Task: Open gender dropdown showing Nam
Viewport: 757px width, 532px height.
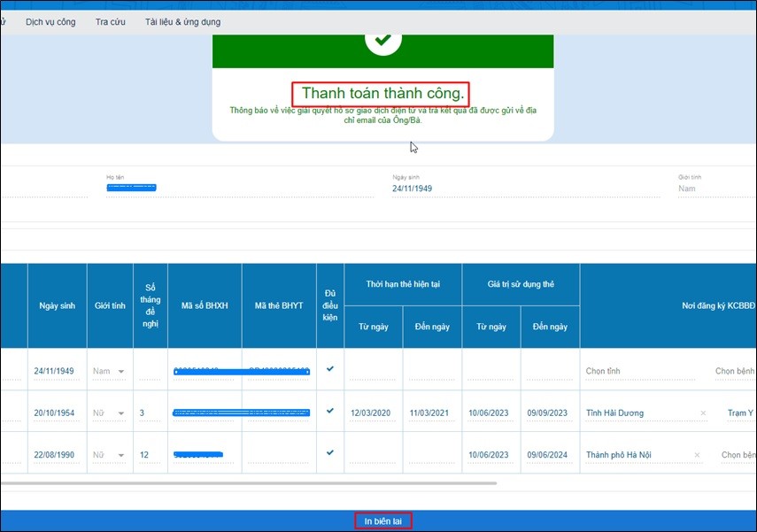Action: [120, 372]
